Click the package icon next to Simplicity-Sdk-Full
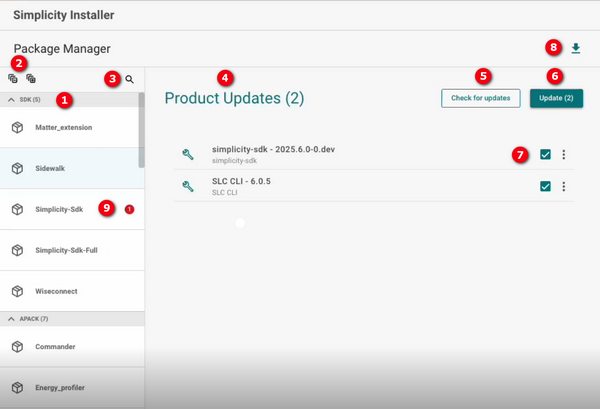Viewport: 600px width, 409px height. tap(17, 250)
